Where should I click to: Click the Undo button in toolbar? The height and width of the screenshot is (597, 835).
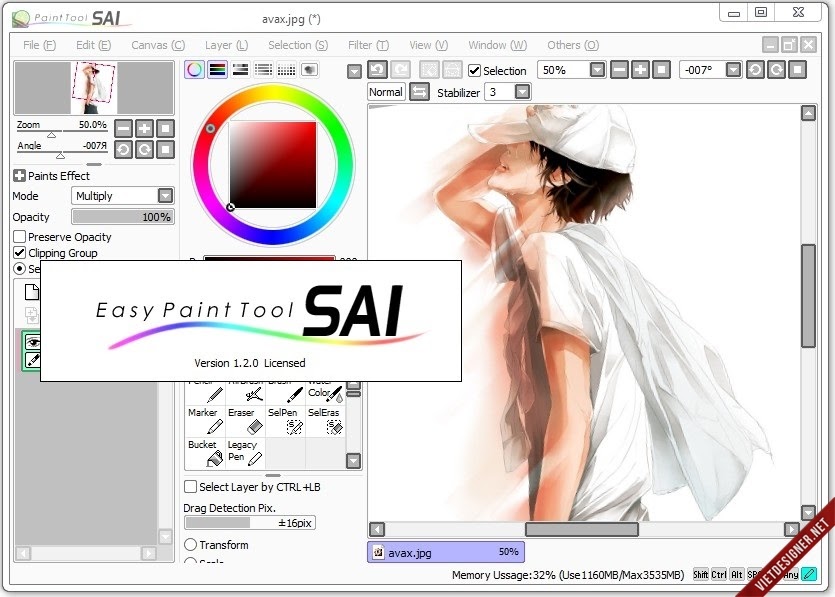click(378, 70)
